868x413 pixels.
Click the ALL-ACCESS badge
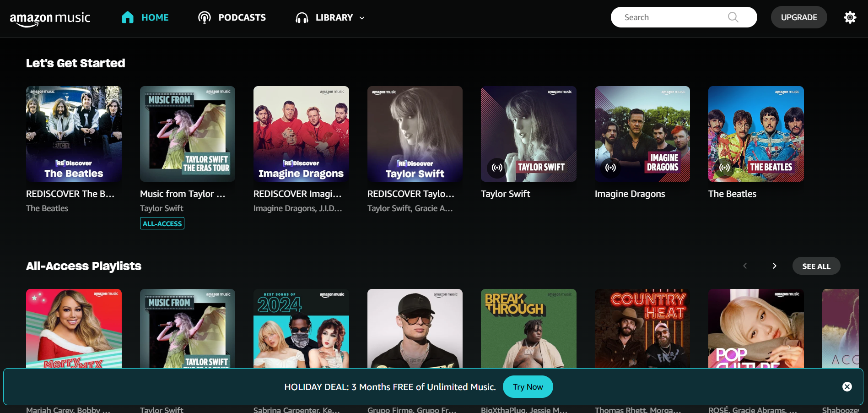pos(162,223)
